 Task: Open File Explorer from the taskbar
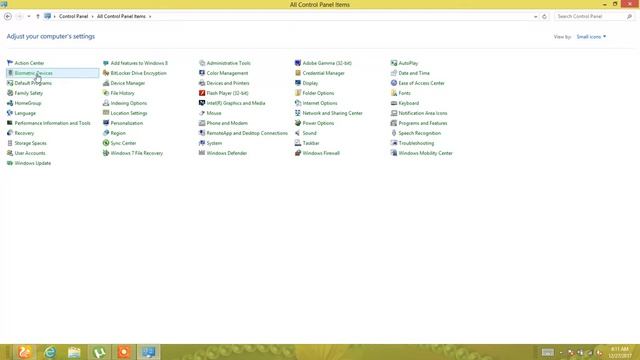click(x=74, y=352)
